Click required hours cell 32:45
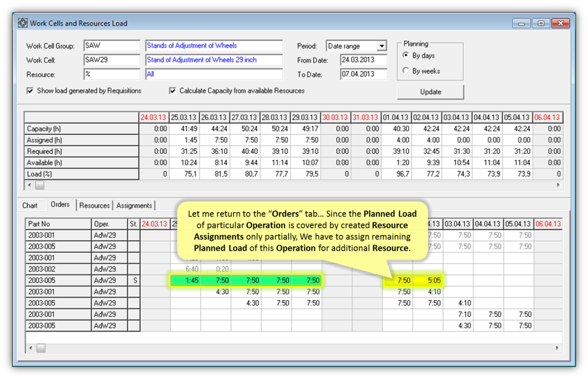588x379 pixels. [427, 151]
